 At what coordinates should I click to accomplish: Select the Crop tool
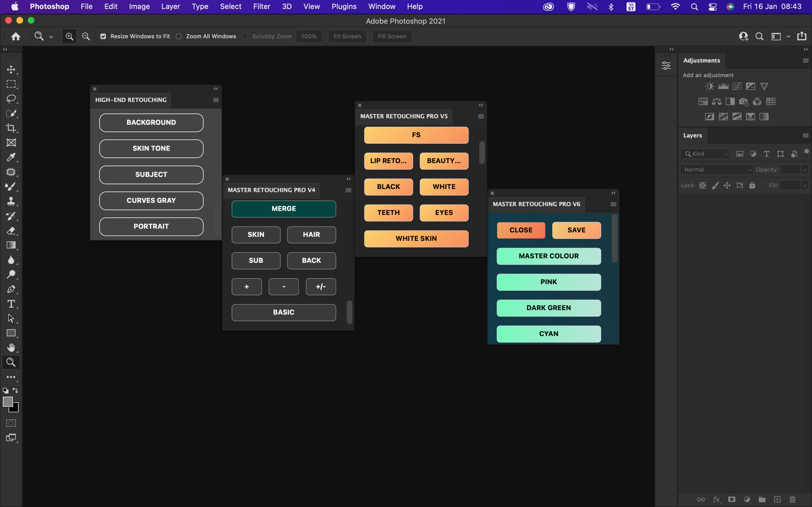pos(11,128)
